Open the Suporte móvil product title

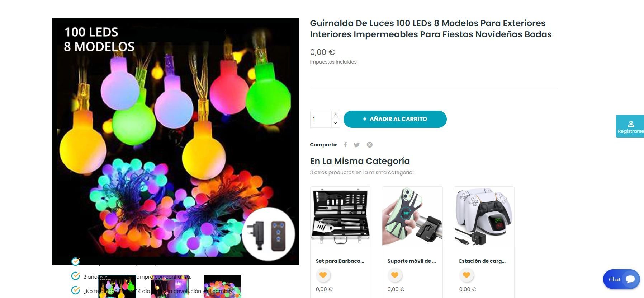(x=412, y=261)
